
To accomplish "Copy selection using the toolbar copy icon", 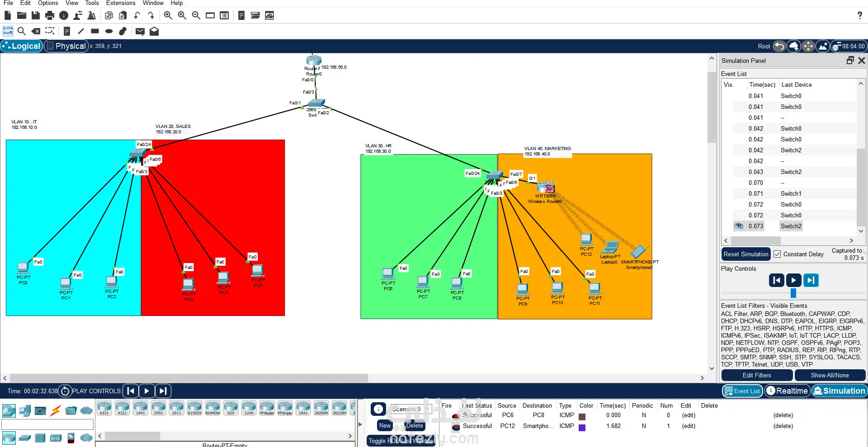I will tap(109, 15).
